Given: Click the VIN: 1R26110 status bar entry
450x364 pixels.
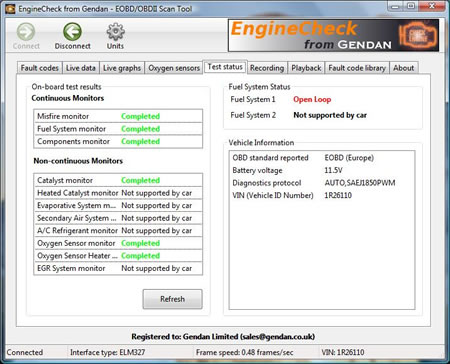Looking at the screenshot, I should (x=343, y=352).
